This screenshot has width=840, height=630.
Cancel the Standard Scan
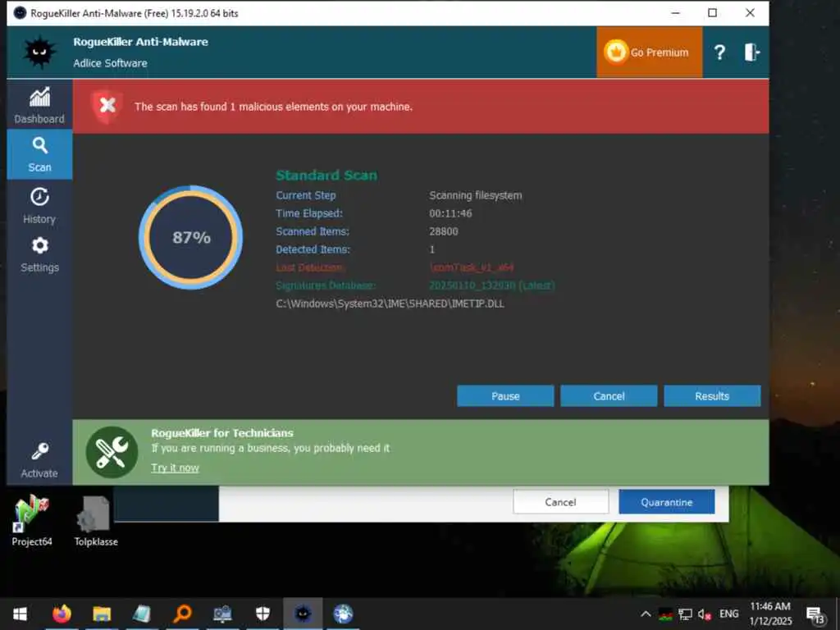609,396
